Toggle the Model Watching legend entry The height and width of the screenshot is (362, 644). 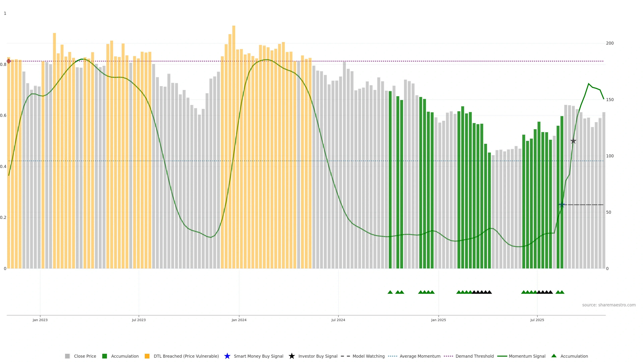click(x=368, y=356)
